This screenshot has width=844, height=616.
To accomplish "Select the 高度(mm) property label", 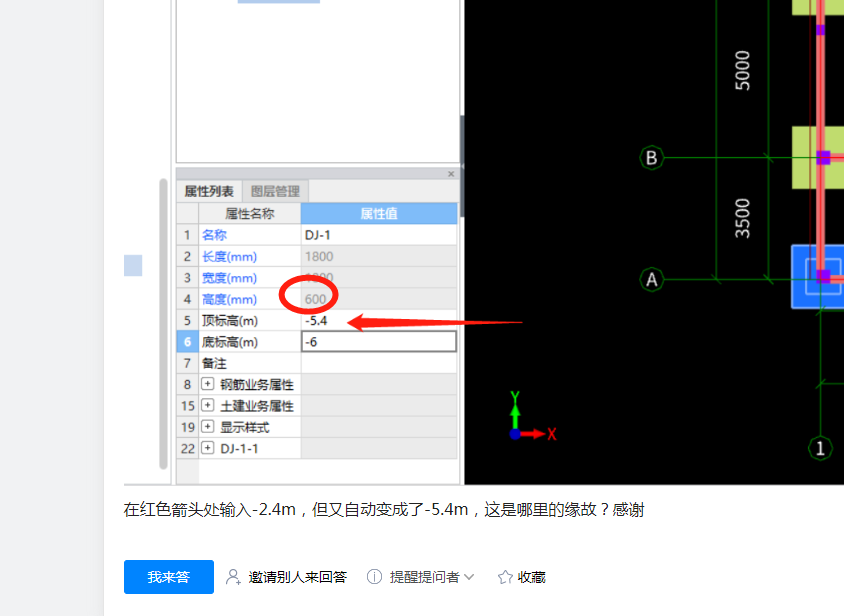I will point(229,299).
